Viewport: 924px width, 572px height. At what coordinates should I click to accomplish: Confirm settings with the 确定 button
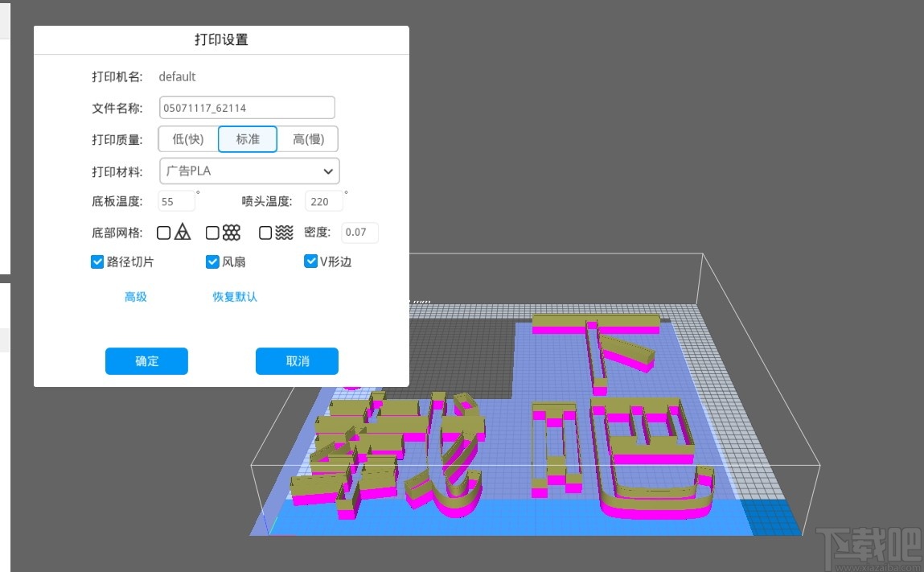146,361
